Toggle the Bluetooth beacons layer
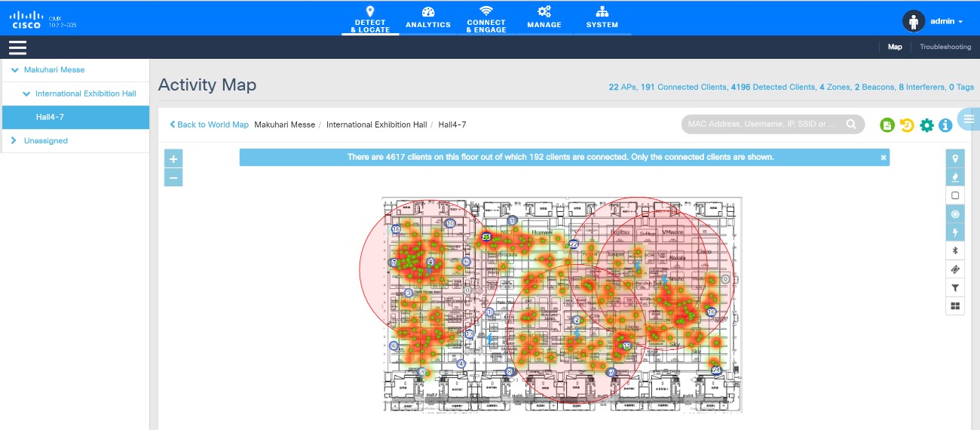The image size is (980, 430). pyautogui.click(x=955, y=250)
